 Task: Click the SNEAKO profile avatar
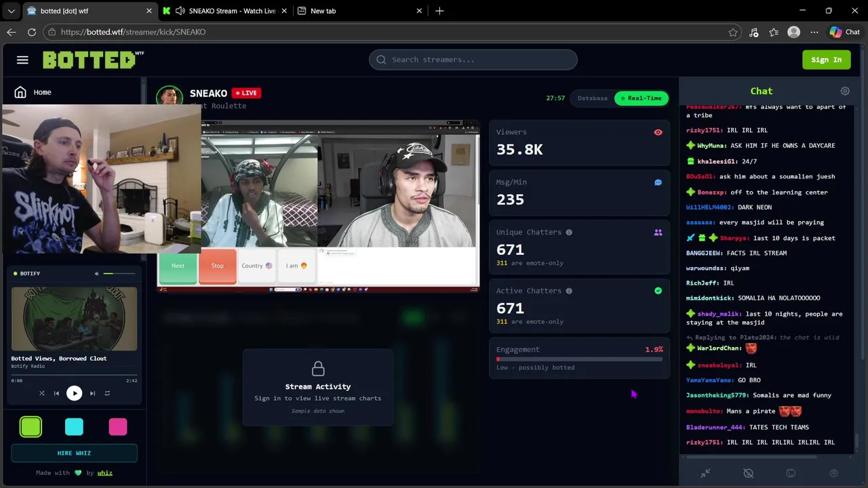tap(170, 96)
